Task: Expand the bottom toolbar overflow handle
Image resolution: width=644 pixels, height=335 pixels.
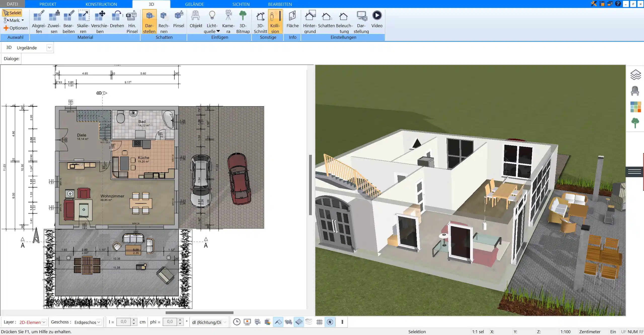Action: (342, 322)
